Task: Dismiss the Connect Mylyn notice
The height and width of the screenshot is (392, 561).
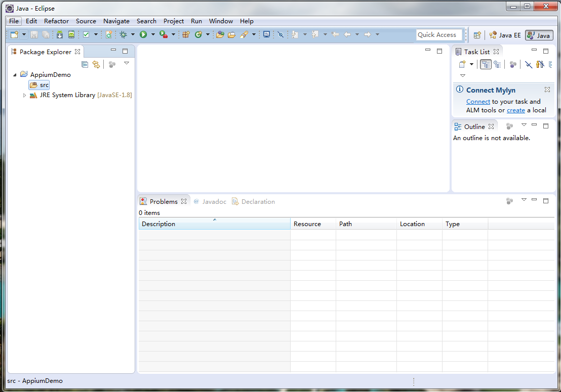Action: (x=547, y=90)
